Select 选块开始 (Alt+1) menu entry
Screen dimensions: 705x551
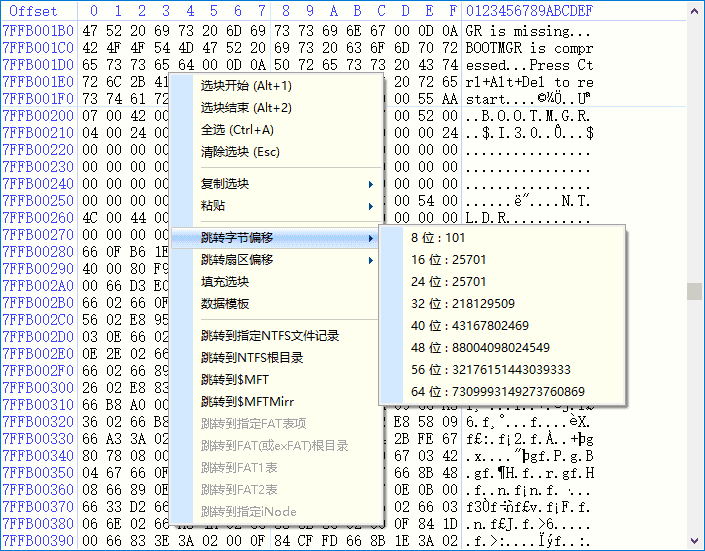click(246, 86)
